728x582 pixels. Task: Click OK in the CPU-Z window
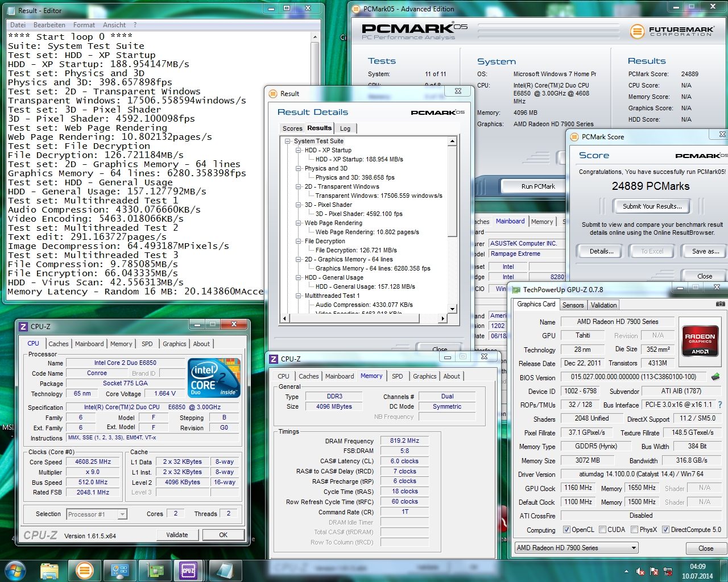[x=223, y=535]
